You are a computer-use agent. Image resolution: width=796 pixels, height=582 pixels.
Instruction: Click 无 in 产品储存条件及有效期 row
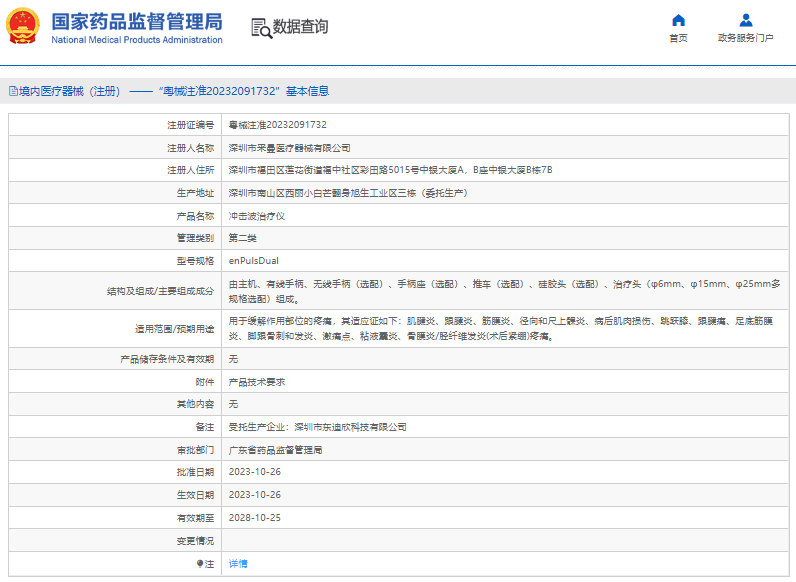point(233,360)
